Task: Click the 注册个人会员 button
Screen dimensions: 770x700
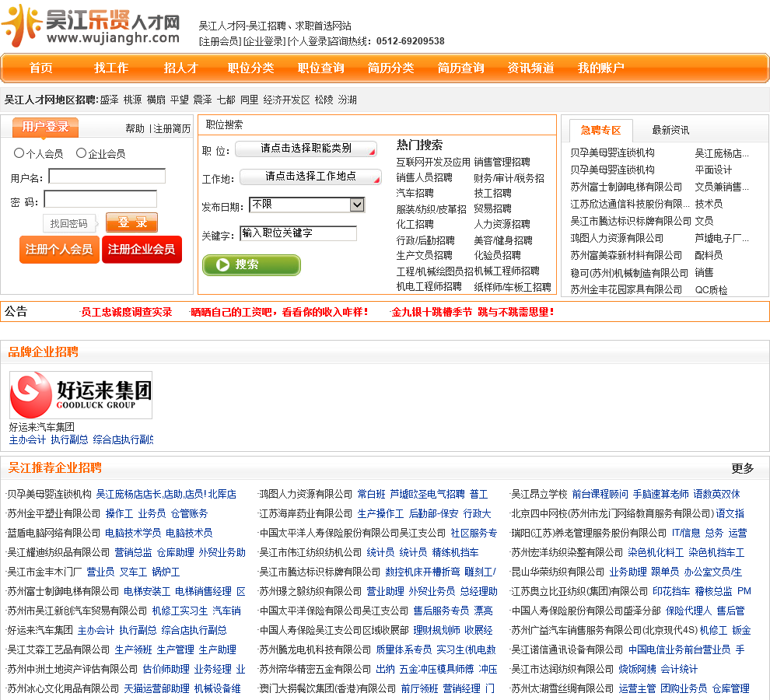Action: pos(59,250)
